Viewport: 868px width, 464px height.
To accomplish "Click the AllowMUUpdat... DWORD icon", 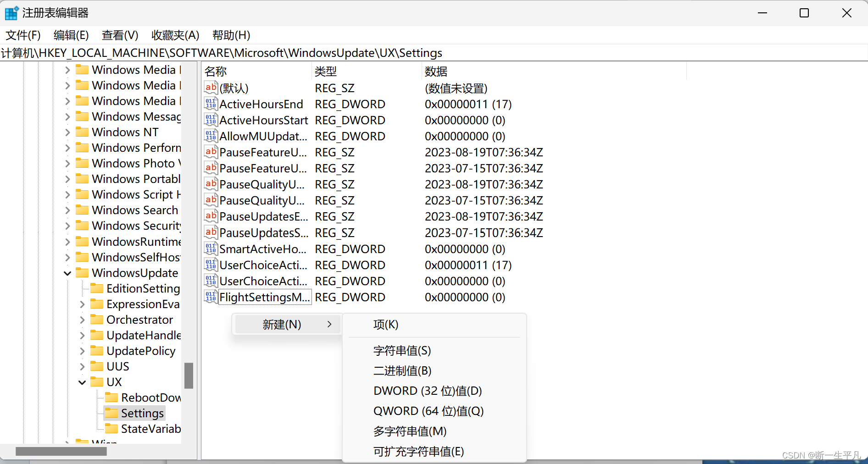I will pyautogui.click(x=211, y=136).
